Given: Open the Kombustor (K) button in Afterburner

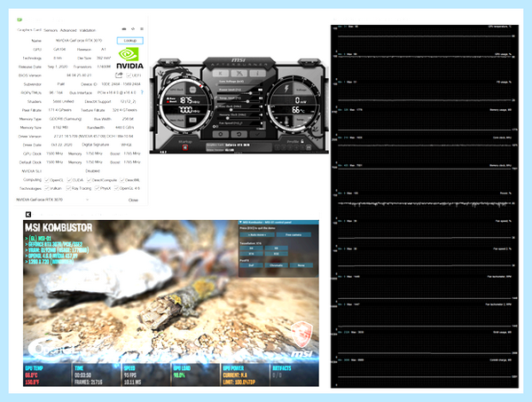Looking at the screenshot, I should point(221,74).
